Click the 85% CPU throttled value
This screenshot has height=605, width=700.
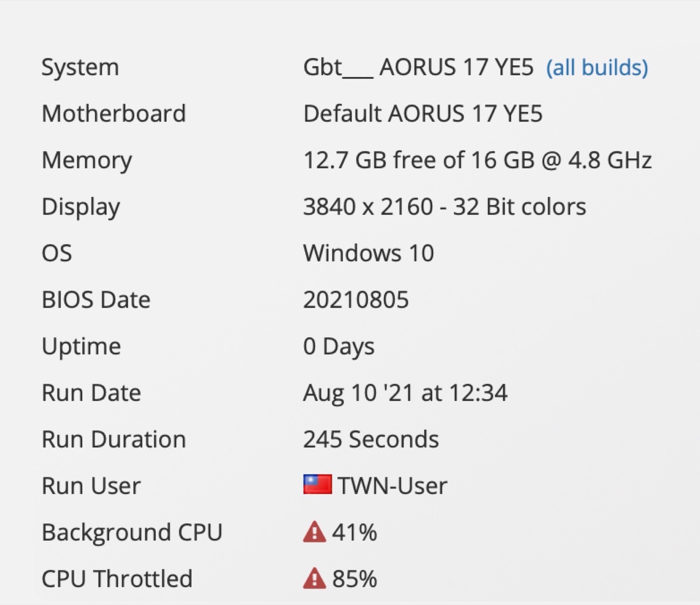354,579
